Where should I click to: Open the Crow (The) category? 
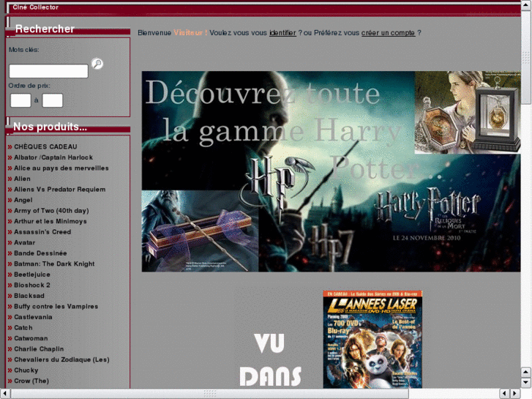[31, 381]
